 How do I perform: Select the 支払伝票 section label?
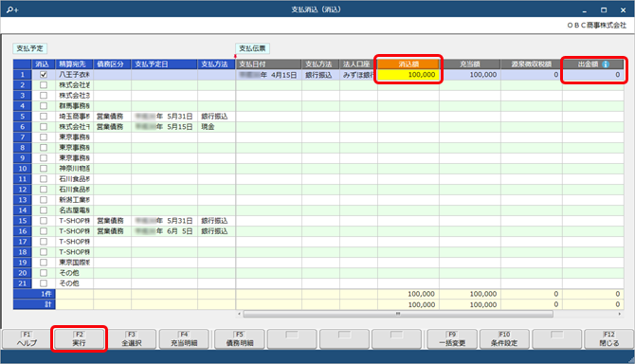pyautogui.click(x=252, y=48)
